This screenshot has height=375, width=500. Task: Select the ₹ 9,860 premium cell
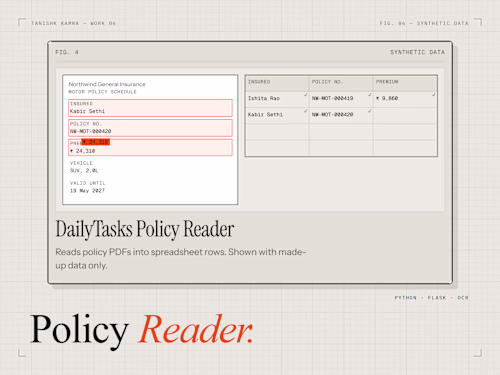[x=405, y=99]
